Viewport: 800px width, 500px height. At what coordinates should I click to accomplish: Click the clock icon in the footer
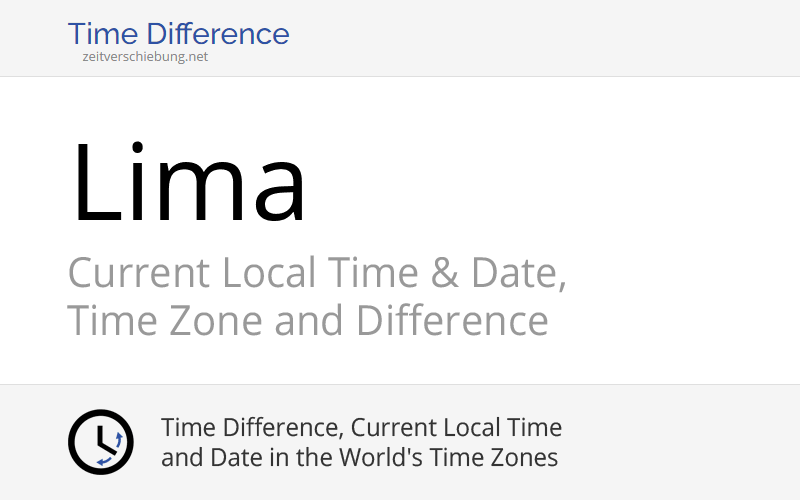tap(100, 442)
